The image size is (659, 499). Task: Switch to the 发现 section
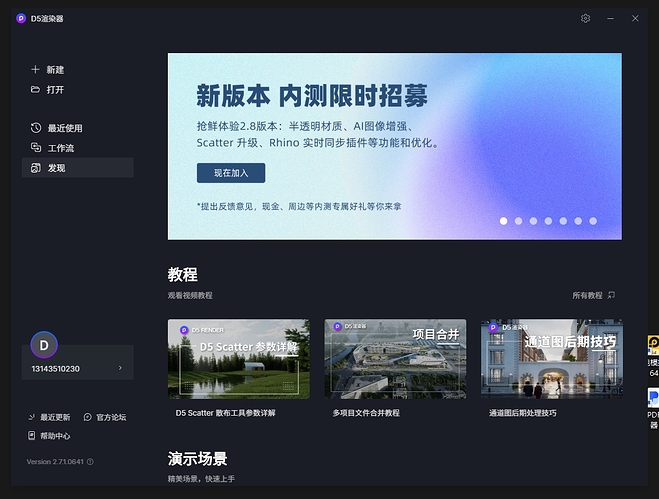(78, 168)
